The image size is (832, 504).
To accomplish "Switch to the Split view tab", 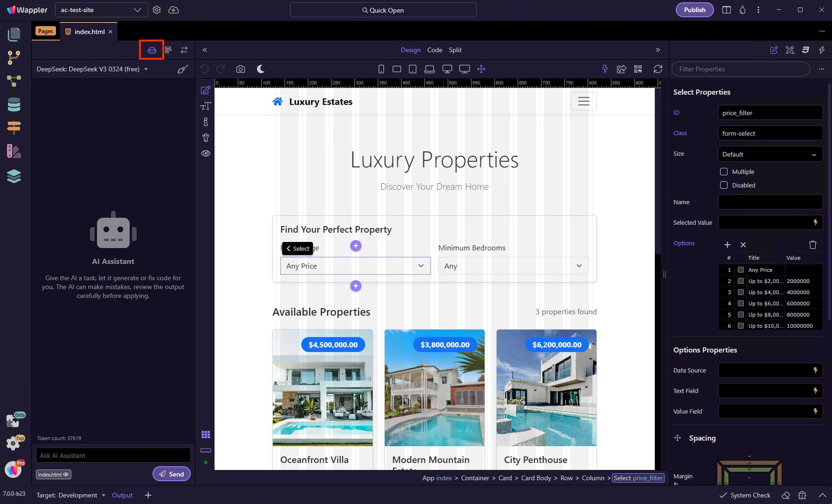I will coord(455,50).
